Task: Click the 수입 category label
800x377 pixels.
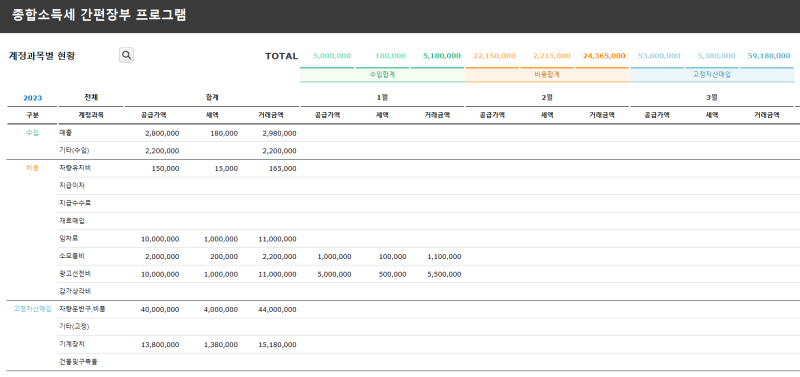Action: point(32,132)
